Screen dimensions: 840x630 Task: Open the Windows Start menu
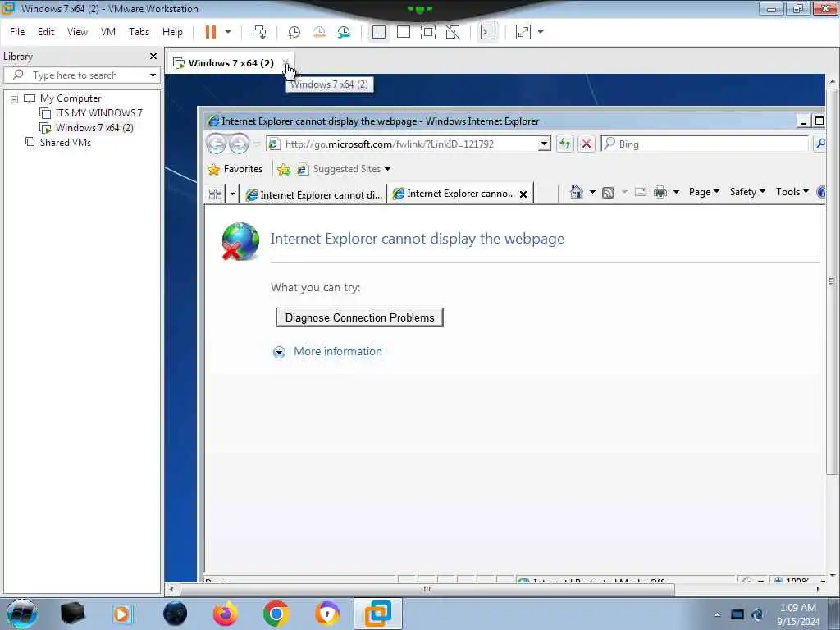(22, 614)
